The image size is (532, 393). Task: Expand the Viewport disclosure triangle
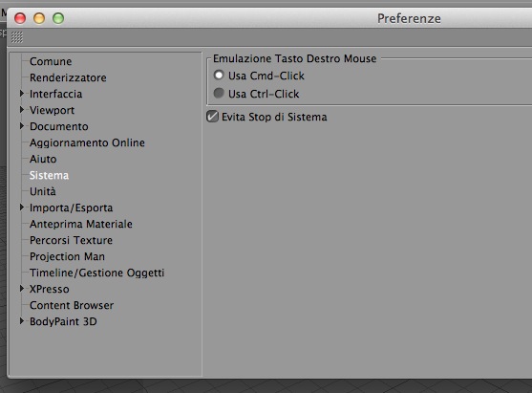click(x=22, y=110)
